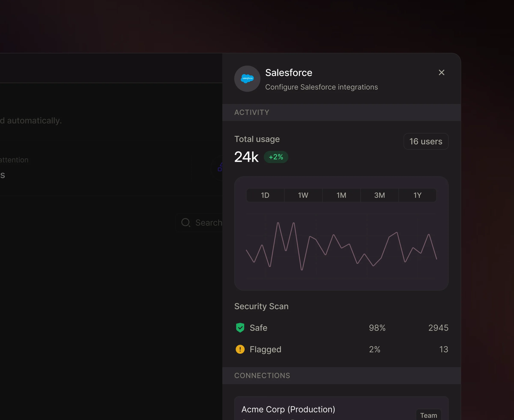Select the 1Y time range
The image size is (514, 420).
tap(417, 195)
